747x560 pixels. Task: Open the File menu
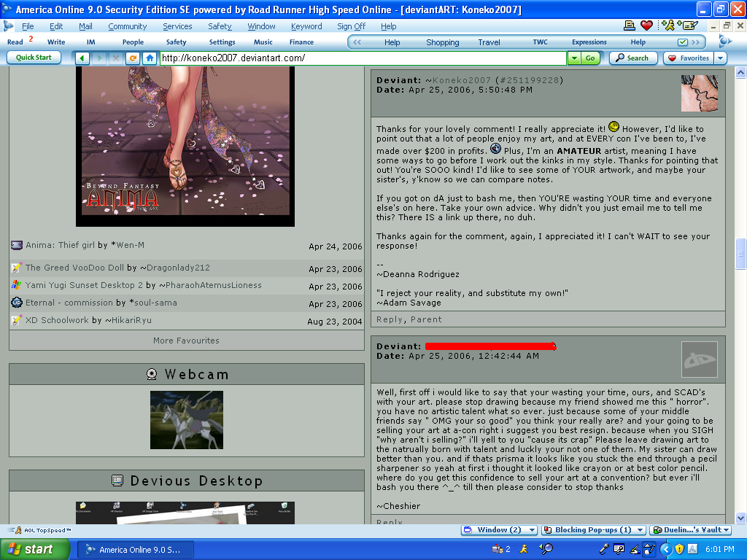click(28, 26)
